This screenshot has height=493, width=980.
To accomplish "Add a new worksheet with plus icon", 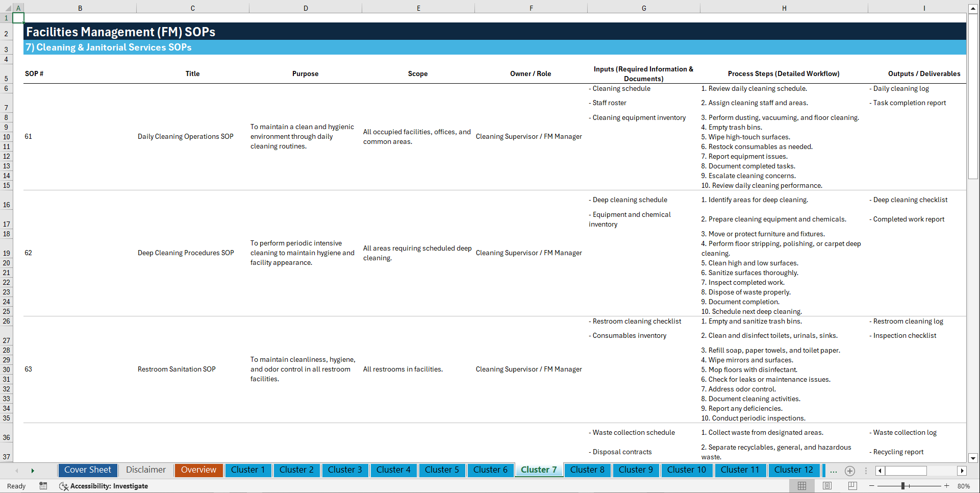I will click(850, 471).
